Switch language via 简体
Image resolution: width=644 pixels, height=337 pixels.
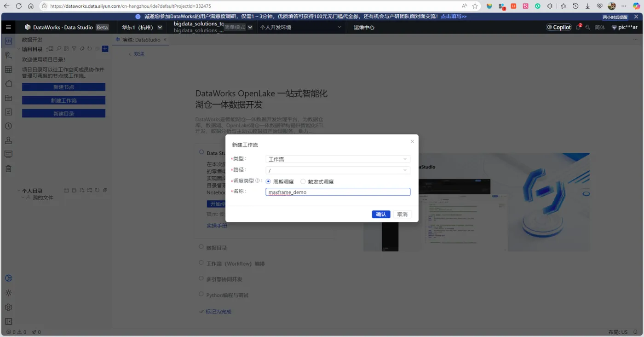600,27
